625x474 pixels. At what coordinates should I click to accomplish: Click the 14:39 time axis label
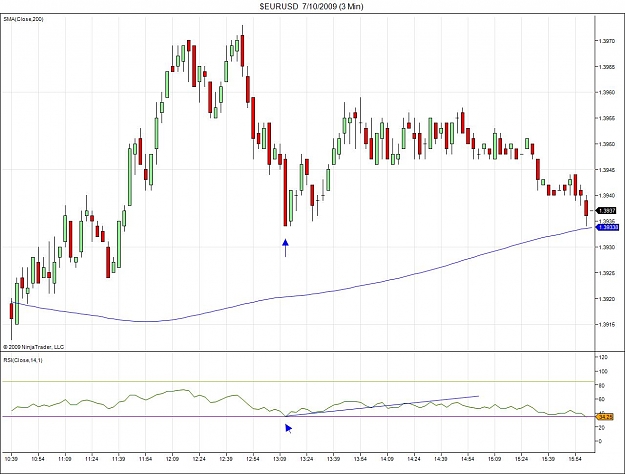point(440,459)
